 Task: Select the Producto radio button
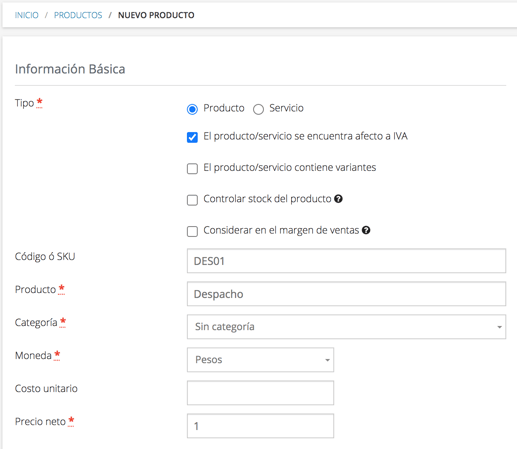coord(192,109)
